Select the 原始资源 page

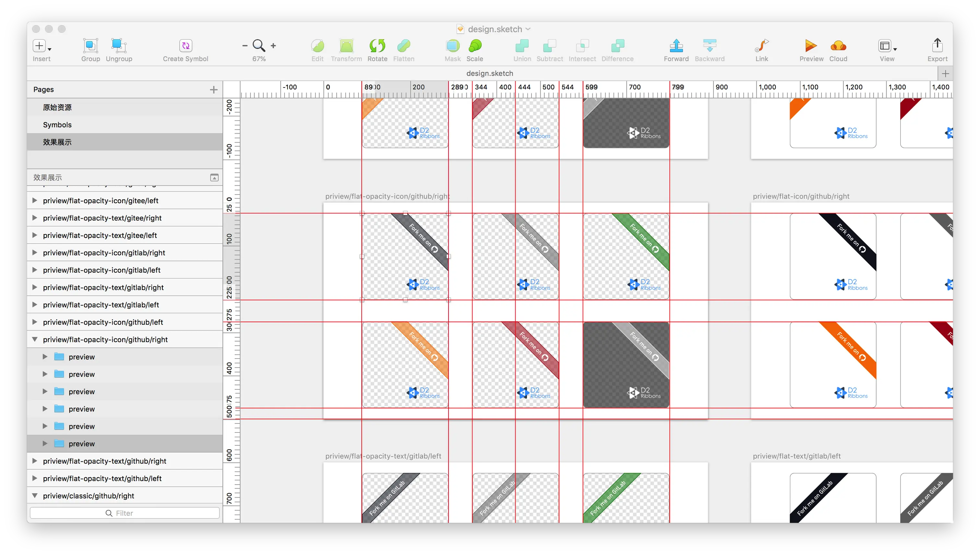57,108
